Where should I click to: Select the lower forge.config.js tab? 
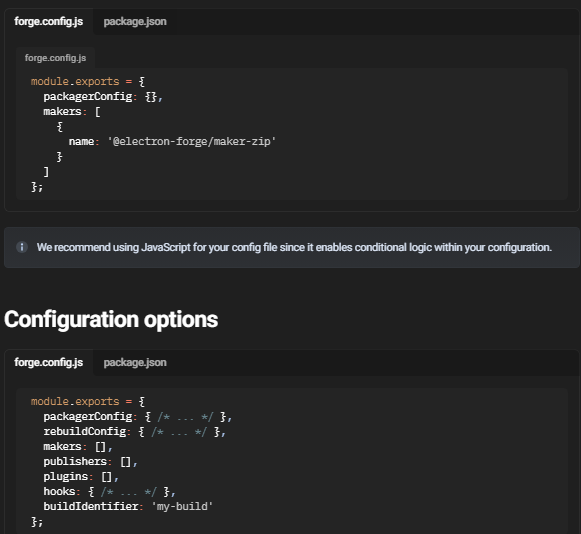[x=49, y=363]
